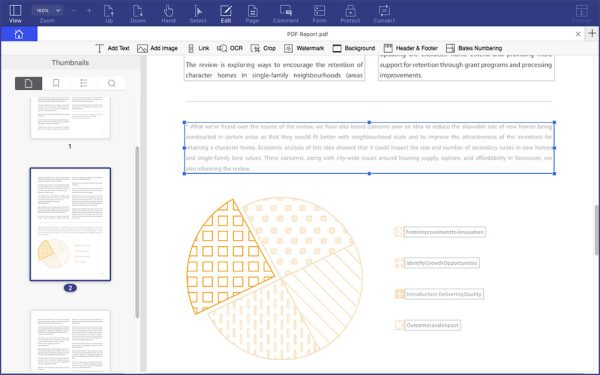Open the search panel tab
Screen dimensions: 600x375
click(x=111, y=83)
